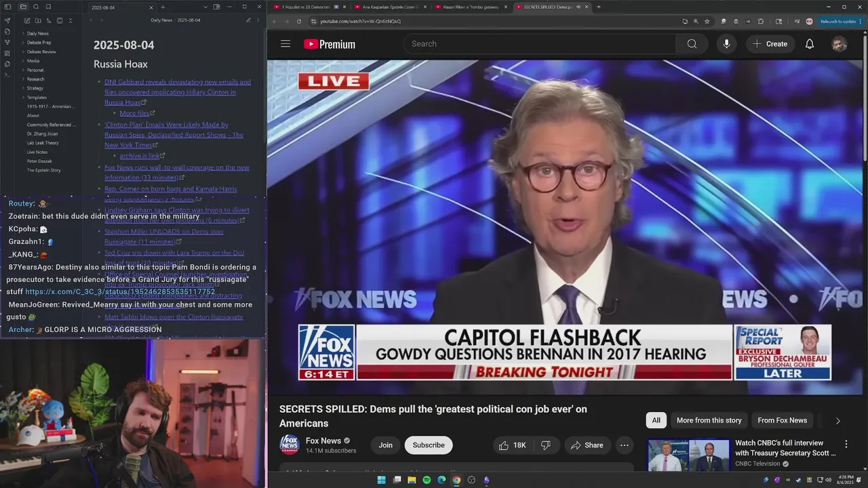Open Obsidian tab list dropdown arrow
The width and height of the screenshot is (868, 488).
pos(205,7)
